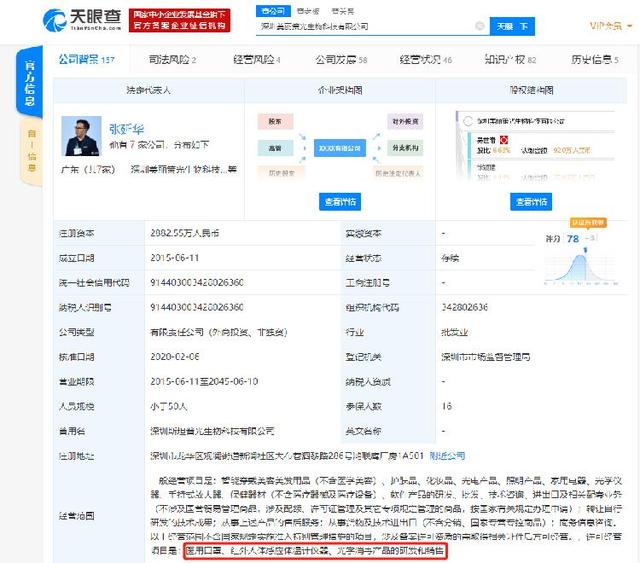Select the 查关系 search tab

(342, 11)
